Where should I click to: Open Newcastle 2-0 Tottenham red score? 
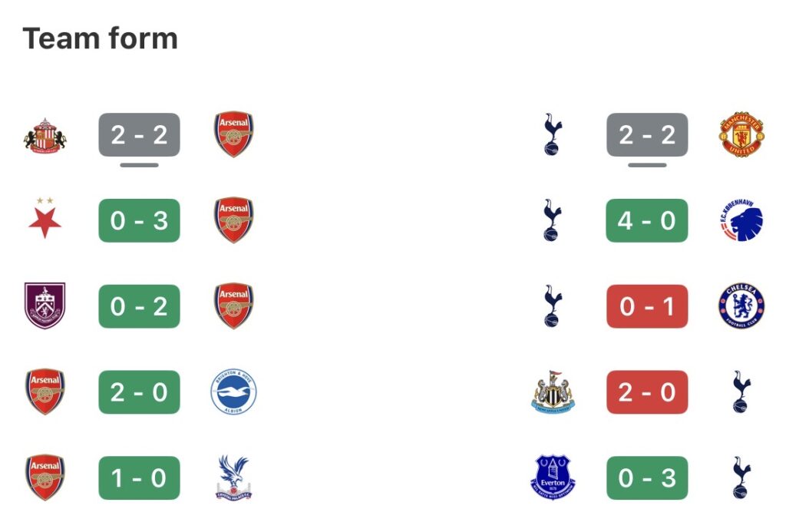click(647, 392)
